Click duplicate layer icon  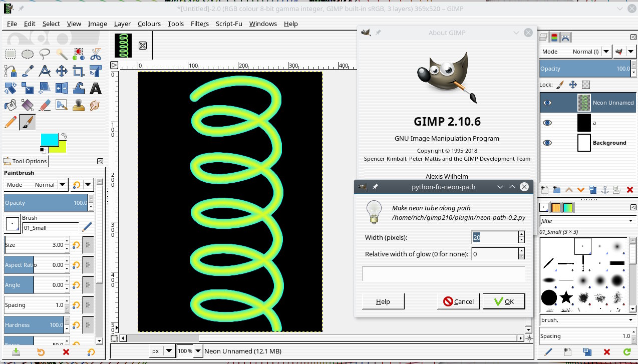pos(592,190)
